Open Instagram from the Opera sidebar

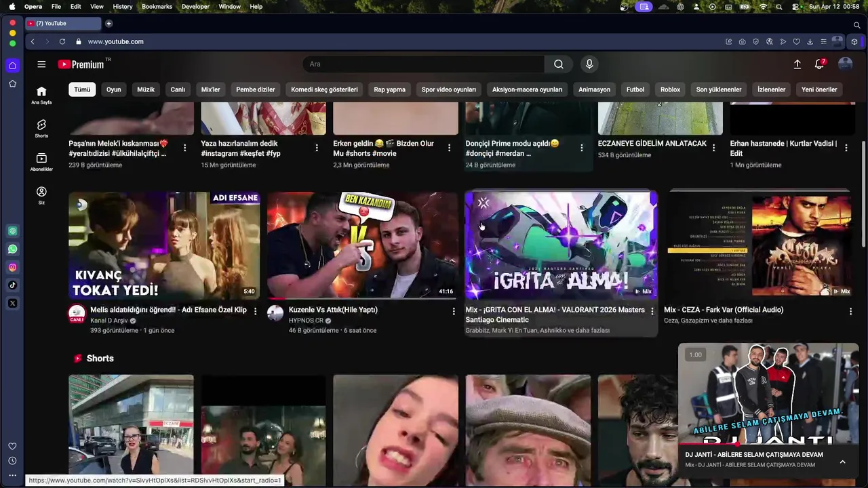[x=12, y=267]
